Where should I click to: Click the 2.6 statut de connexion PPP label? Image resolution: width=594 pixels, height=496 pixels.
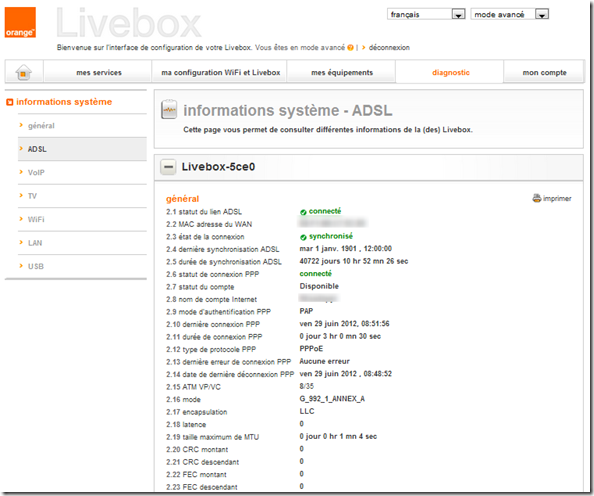click(213, 274)
